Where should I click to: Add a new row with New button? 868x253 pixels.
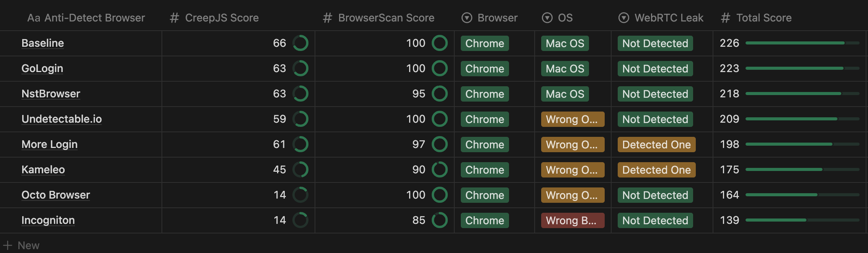(21, 245)
